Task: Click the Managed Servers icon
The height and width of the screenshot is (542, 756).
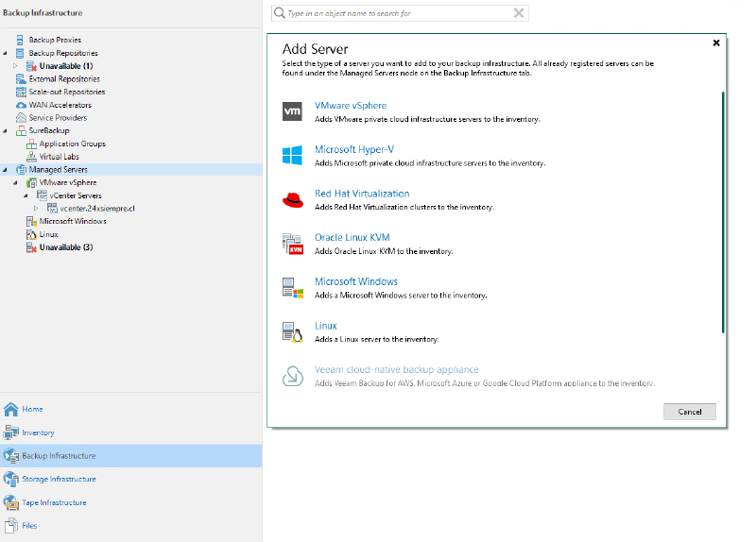Action: (21, 170)
